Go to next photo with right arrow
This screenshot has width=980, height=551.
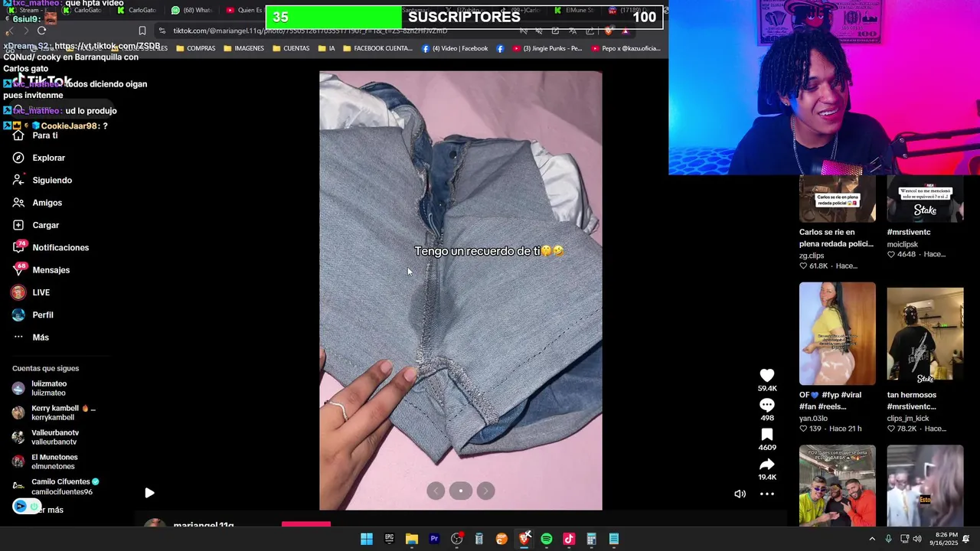click(485, 491)
